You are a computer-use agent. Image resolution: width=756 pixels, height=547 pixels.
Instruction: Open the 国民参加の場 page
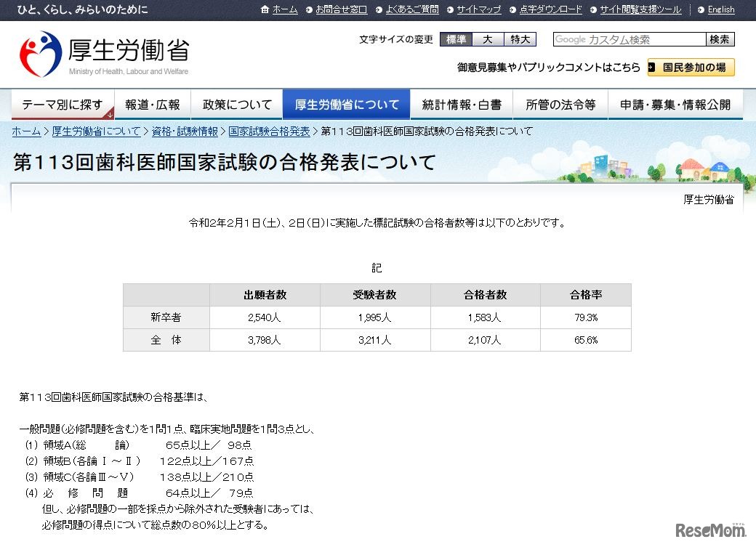pyautogui.click(x=691, y=67)
